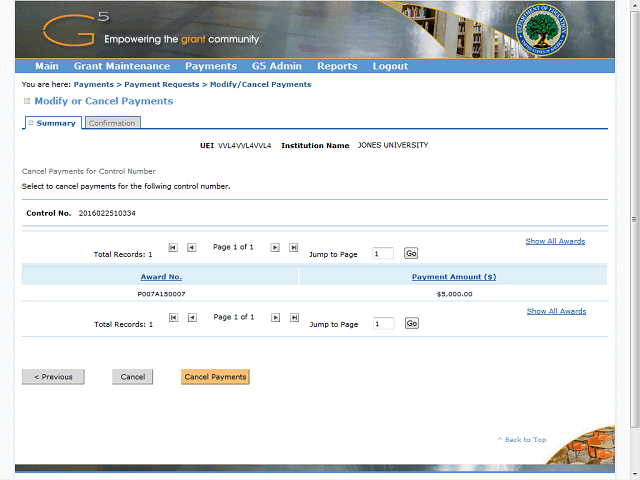This screenshot has height=480, width=640.
Task: Click the G5 logo in header
Action: tap(76, 29)
